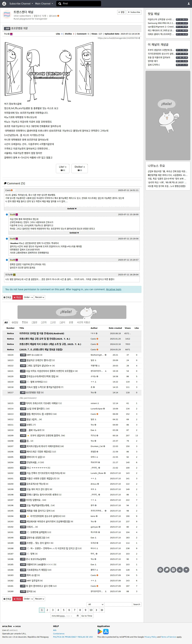The height and width of the screenshot is (644, 192).
Task: Click the Like! vote button
Action: pyautogui.click(x=63, y=168)
